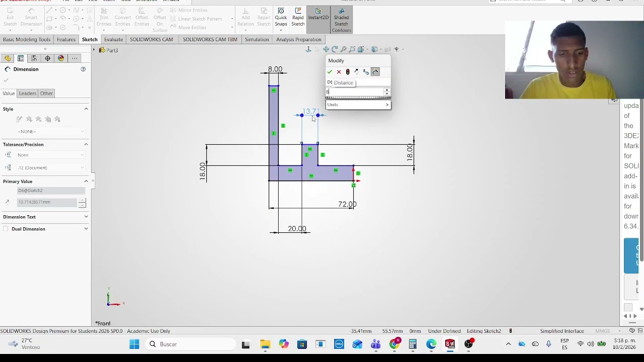
Task: Open the PropertyManager tab icon
Action: 21,58
